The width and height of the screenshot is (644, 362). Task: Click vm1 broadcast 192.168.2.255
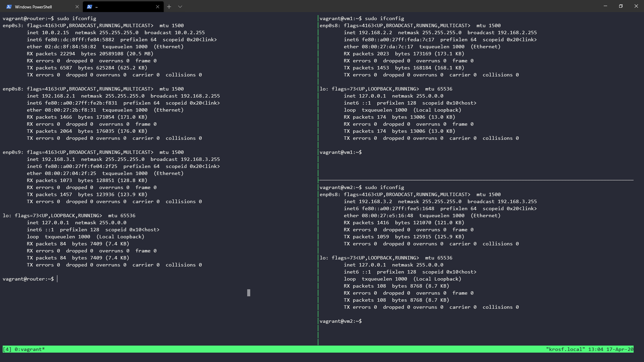point(502,33)
